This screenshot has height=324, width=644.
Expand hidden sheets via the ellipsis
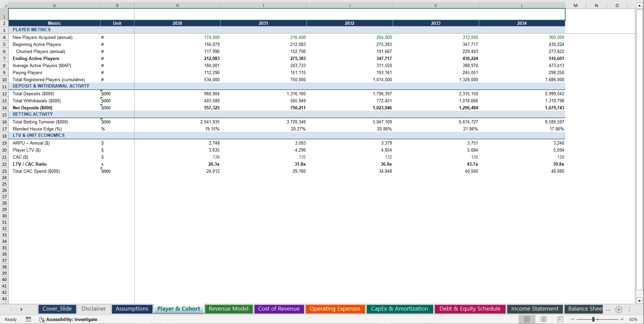click(608, 309)
